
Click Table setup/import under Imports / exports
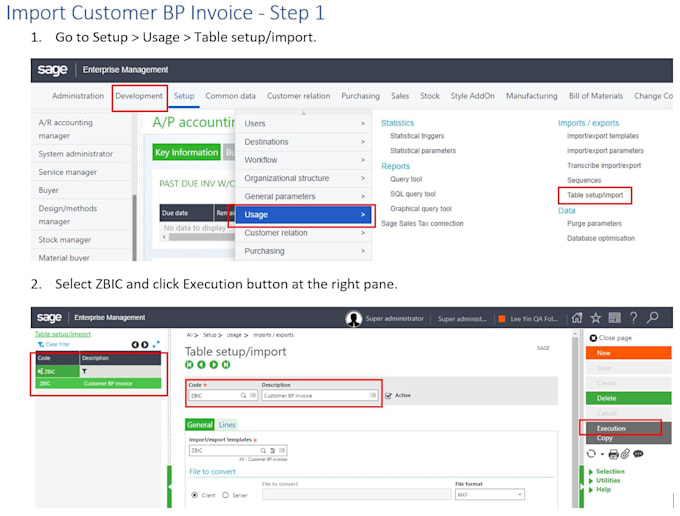595,195
